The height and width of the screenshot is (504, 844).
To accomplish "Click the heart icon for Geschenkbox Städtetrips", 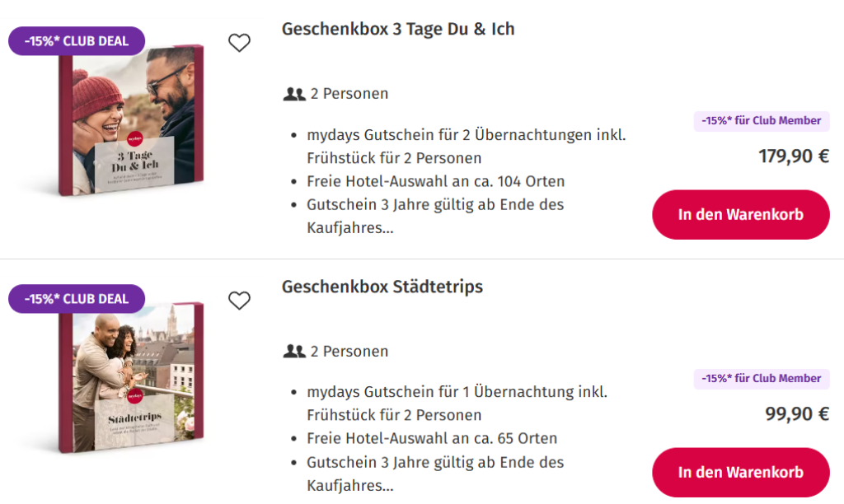I will tap(239, 301).
